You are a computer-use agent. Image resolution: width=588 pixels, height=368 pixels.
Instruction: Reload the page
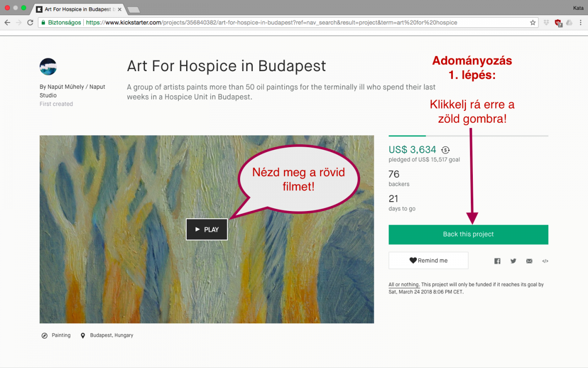pos(30,23)
